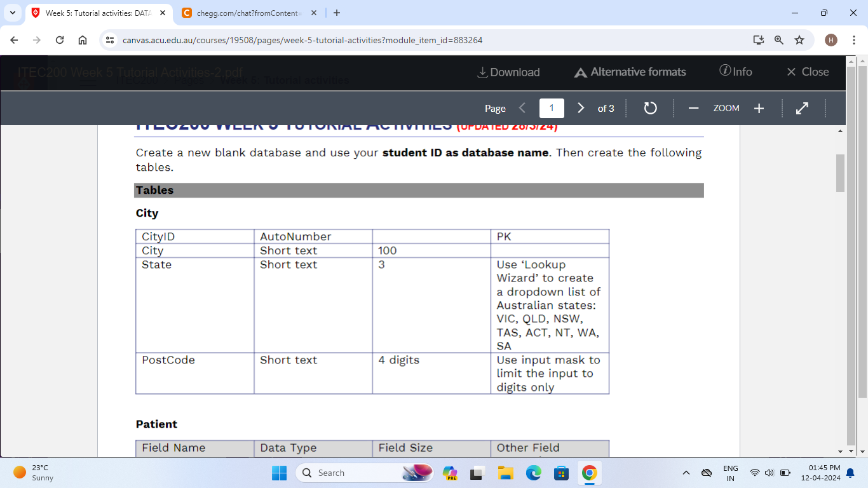Viewport: 868px width, 488px height.
Task: Enter fullscreen with the expand arrows icon
Action: coord(802,108)
